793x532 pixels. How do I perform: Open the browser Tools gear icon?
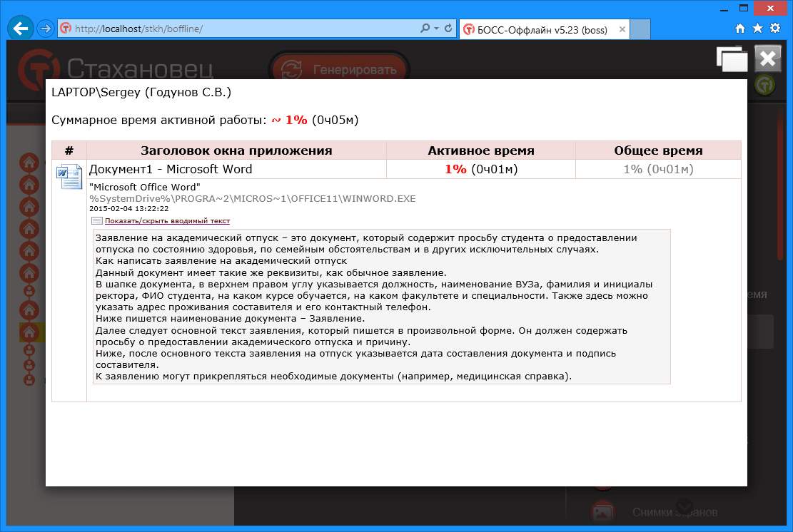coord(774,29)
